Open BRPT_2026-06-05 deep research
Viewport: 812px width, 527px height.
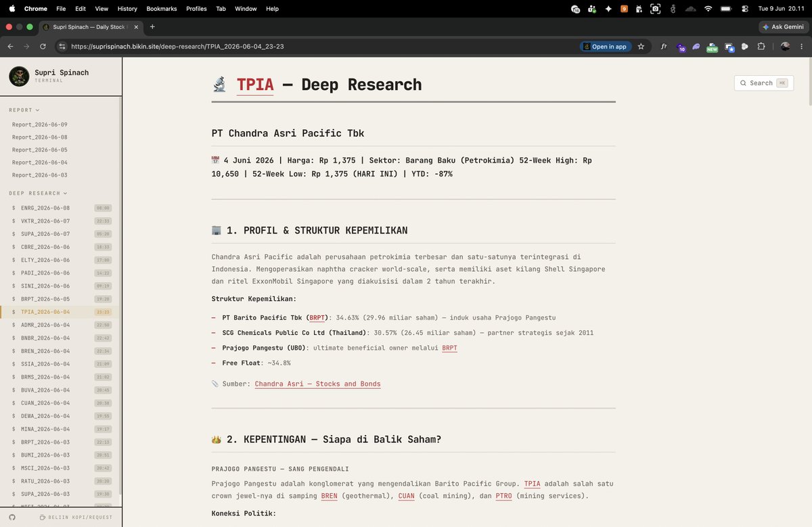[x=61, y=299]
